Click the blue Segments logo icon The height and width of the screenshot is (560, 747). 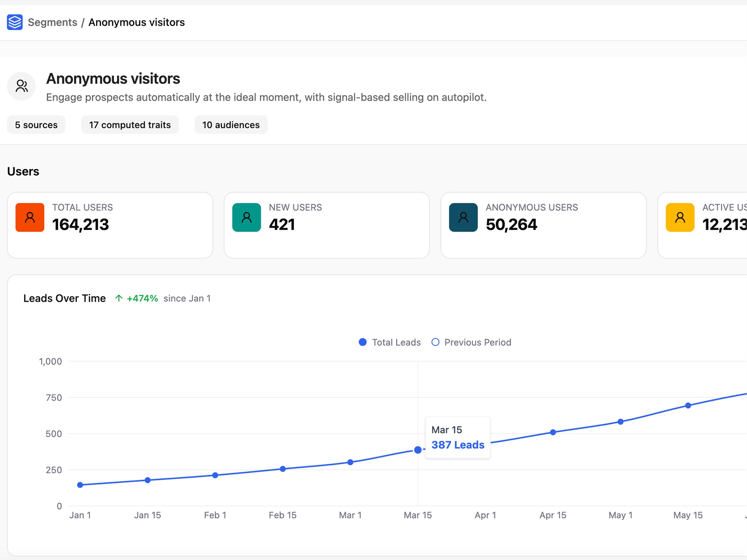(x=14, y=22)
